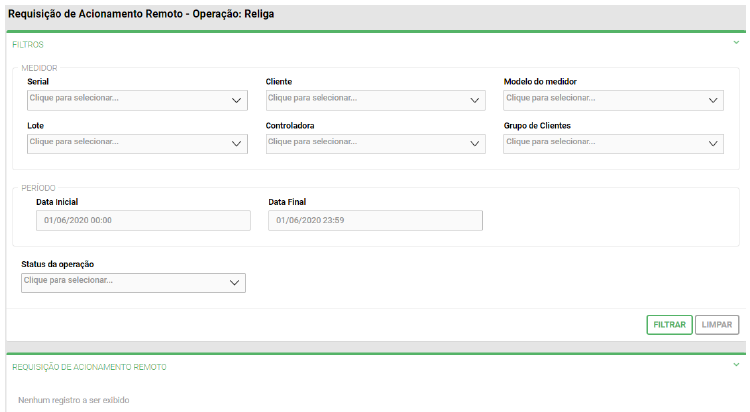Screen dimensions: 750x412
Task: Click the chevron icon of the Cliente selector
Action: click(x=475, y=100)
